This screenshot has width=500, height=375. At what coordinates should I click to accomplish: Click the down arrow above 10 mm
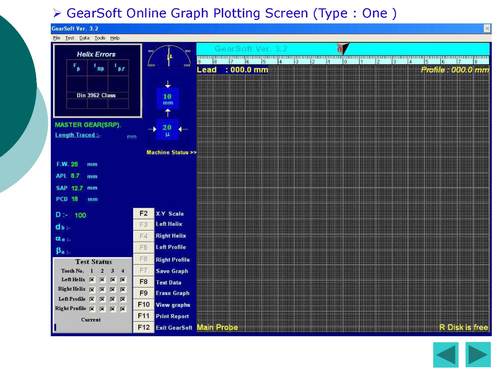(168, 84)
